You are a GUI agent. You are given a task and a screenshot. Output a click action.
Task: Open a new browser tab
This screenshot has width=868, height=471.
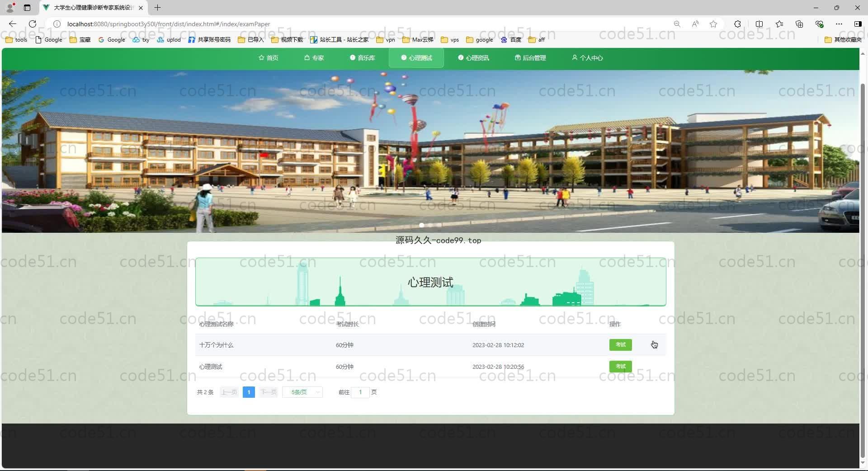(157, 8)
